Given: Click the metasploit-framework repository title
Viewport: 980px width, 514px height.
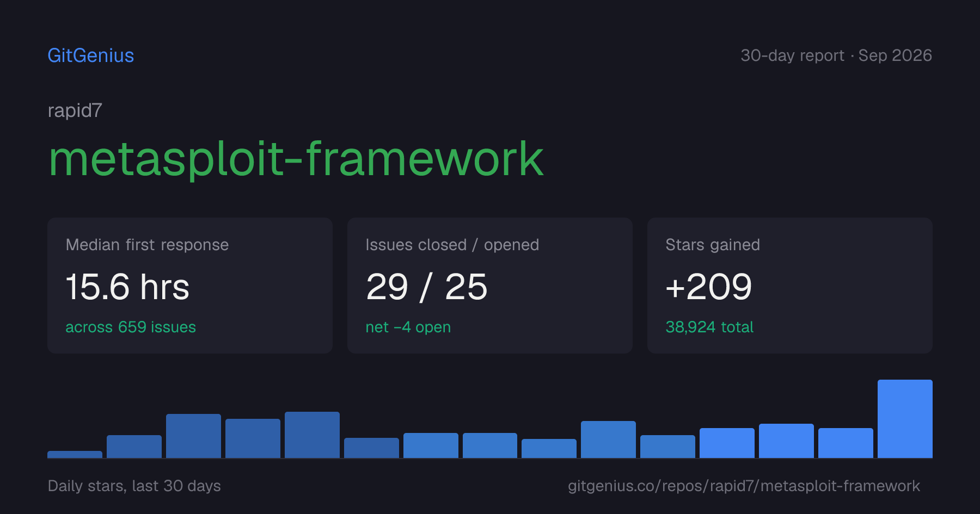Looking at the screenshot, I should [x=296, y=159].
